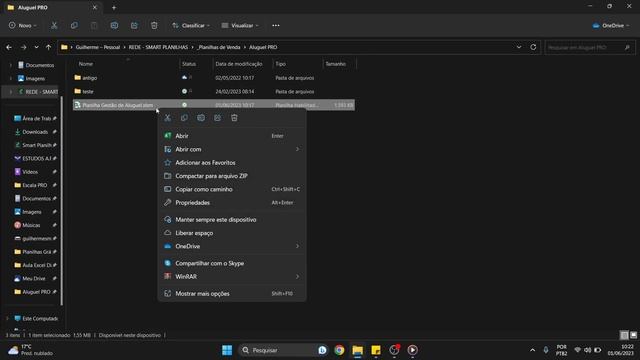Expand the Este Computador tree node
The height and width of the screenshot is (360, 640).
coord(7,318)
